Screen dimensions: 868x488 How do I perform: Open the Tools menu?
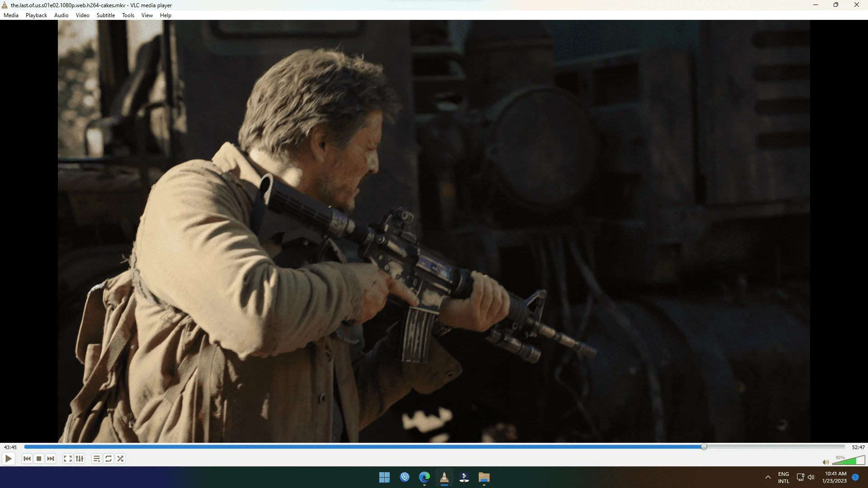(128, 15)
